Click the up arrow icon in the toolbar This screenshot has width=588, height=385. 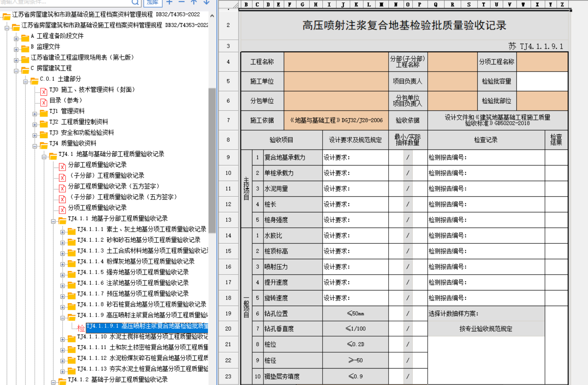pyautogui.click(x=194, y=2)
